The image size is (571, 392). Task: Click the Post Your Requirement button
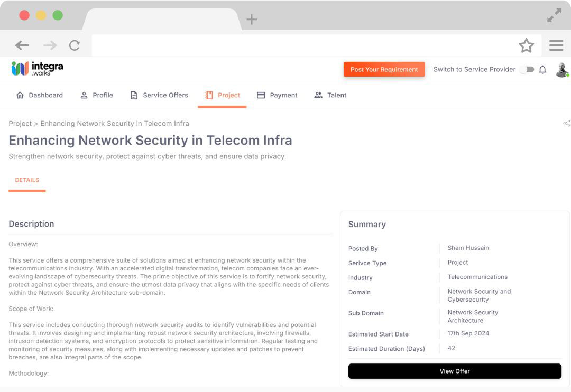point(384,70)
